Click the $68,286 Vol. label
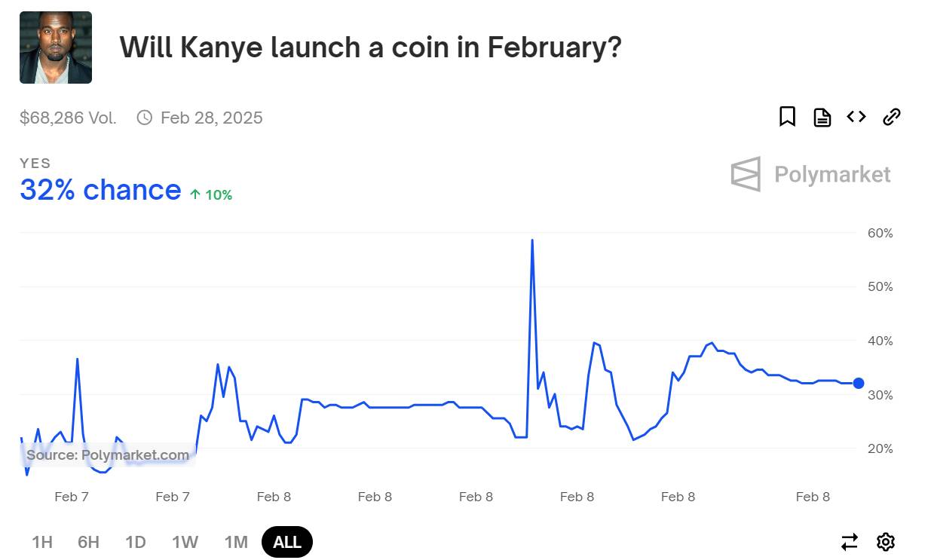The image size is (928, 560). point(68,118)
